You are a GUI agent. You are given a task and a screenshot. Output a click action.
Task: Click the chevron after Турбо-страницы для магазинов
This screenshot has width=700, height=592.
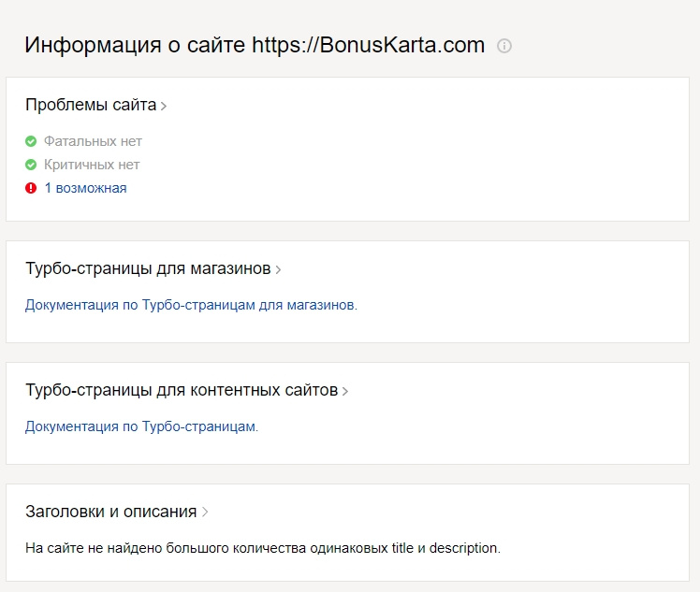tap(278, 270)
